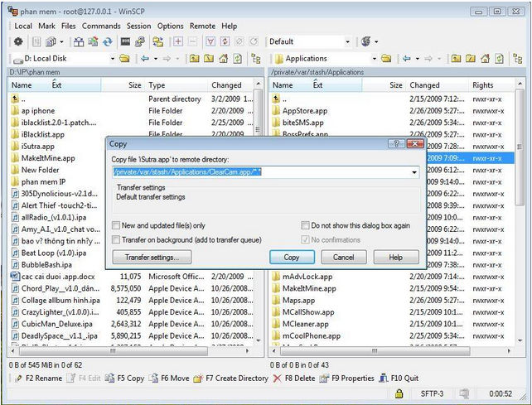Sort remote panel by Rights column
Image resolution: width=532 pixels, height=405 pixels.
491,85
